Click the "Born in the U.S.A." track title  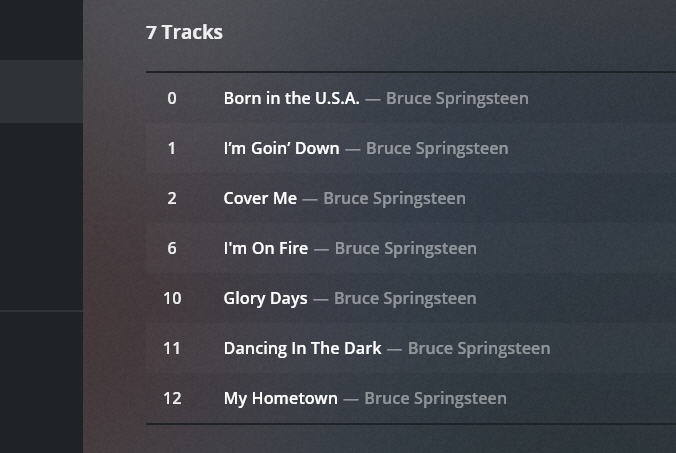(x=291, y=98)
